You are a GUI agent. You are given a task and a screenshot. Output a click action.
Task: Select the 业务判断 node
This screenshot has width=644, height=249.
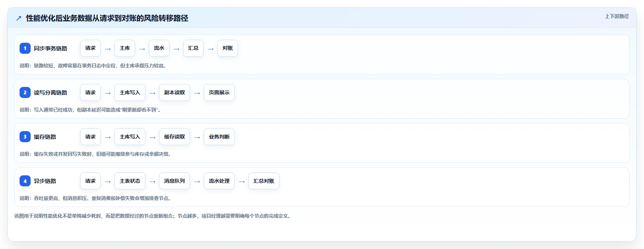coord(219,137)
